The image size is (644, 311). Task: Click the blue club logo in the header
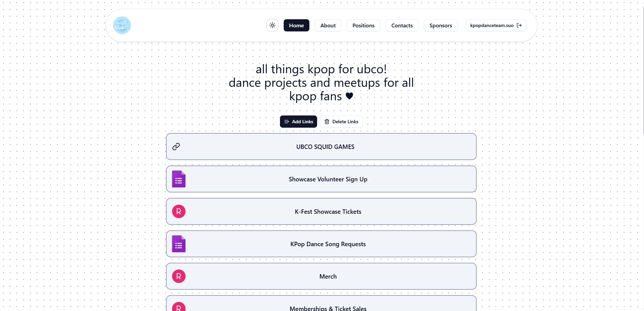coord(122,25)
